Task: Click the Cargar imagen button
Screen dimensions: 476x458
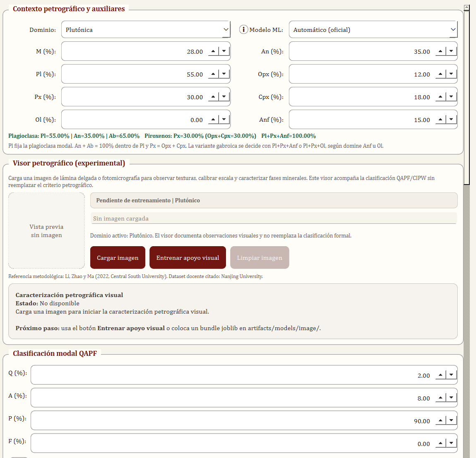Action: [118, 257]
